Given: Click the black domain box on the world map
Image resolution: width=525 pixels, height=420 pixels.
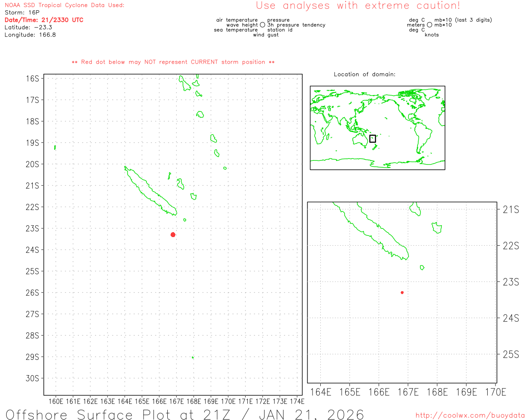Looking at the screenshot, I should click(x=372, y=139).
